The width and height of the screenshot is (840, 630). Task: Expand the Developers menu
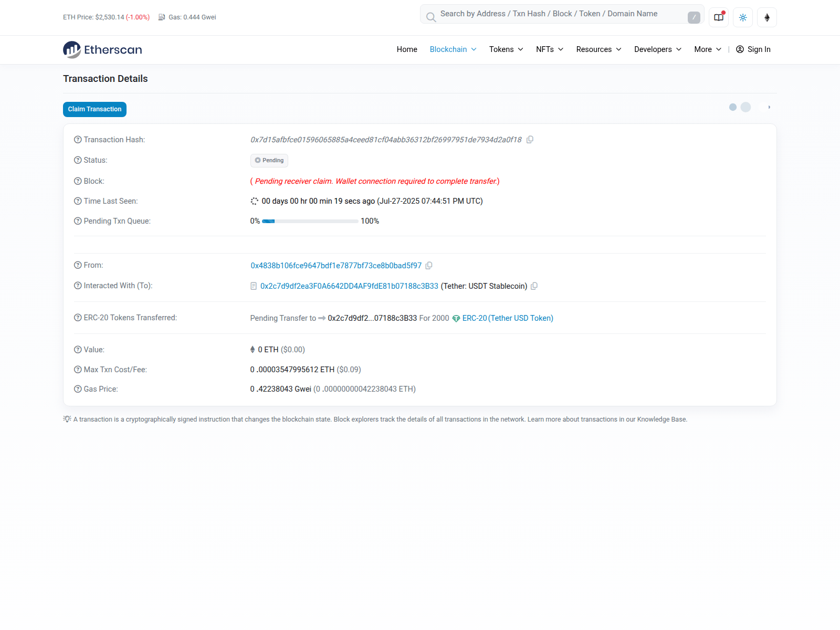pyautogui.click(x=658, y=49)
